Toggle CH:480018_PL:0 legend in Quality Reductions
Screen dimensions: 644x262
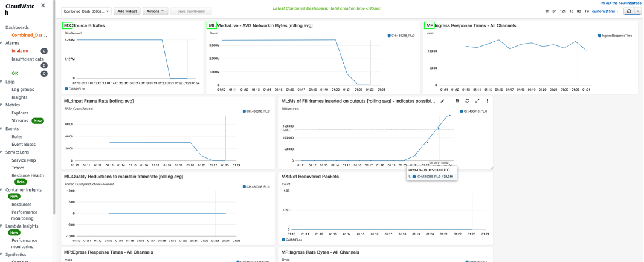pyautogui.click(x=256, y=186)
